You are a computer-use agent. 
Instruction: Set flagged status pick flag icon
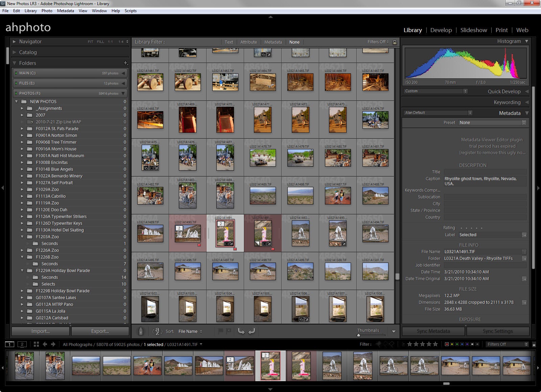(220, 331)
